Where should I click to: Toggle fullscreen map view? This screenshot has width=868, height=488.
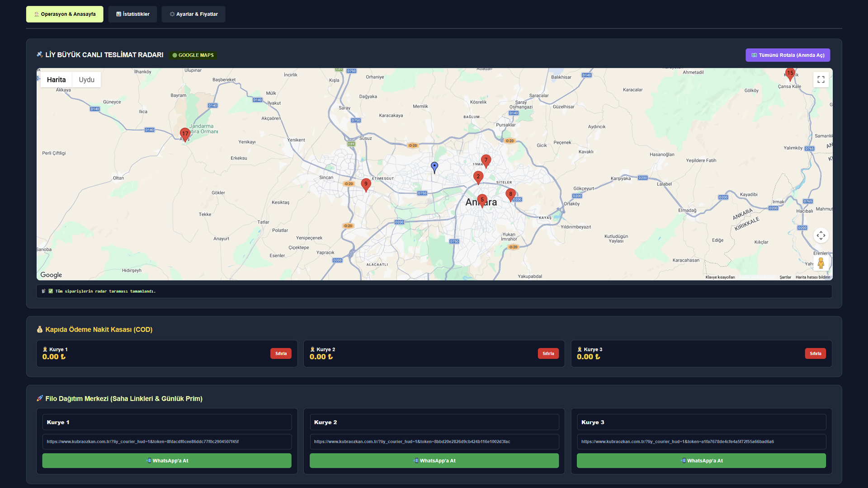click(x=821, y=80)
